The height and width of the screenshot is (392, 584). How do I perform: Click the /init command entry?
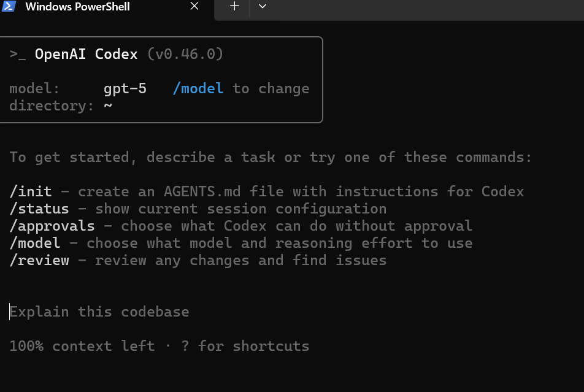pos(31,191)
